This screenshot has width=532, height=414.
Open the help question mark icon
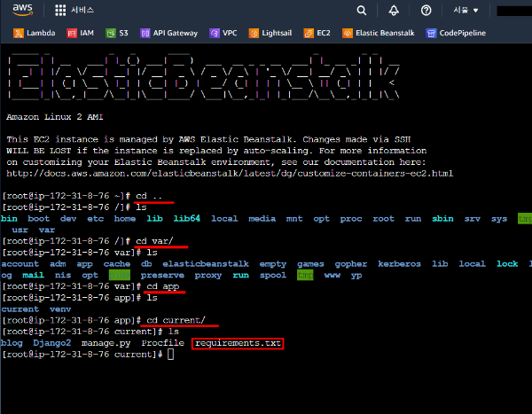click(x=426, y=10)
